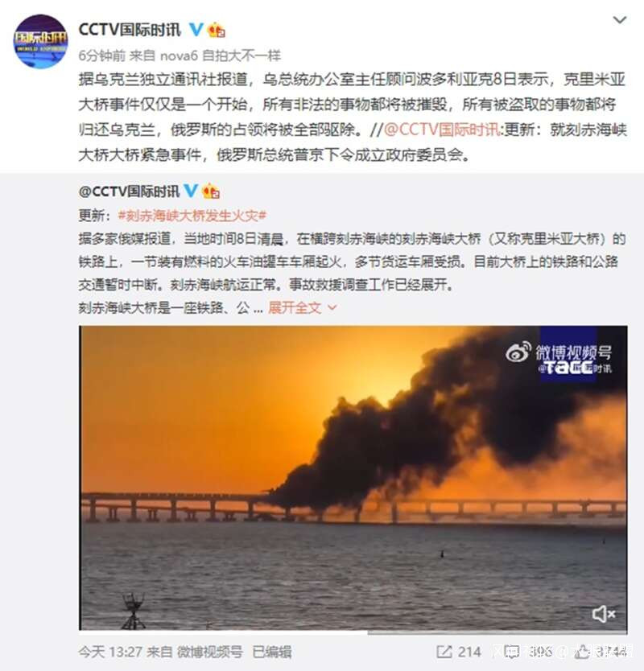Image resolution: width=644 pixels, height=671 pixels.
Task: Click the orange membership badge in top header
Action: click(x=217, y=30)
